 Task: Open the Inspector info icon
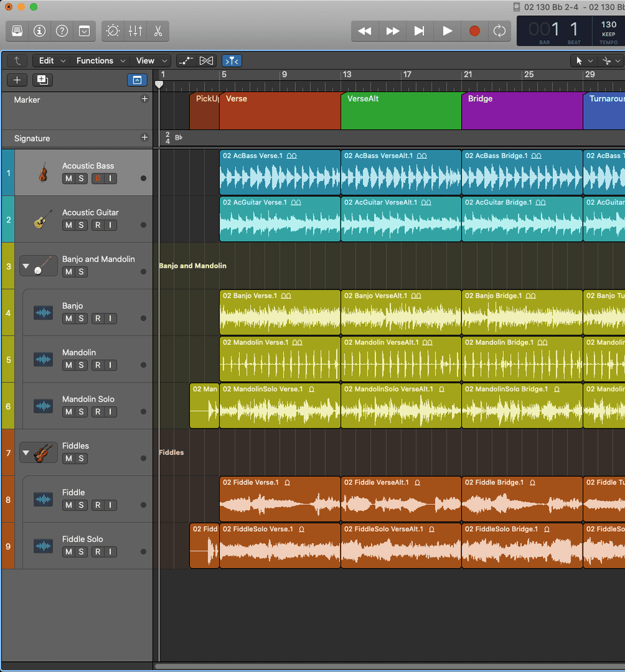click(40, 31)
